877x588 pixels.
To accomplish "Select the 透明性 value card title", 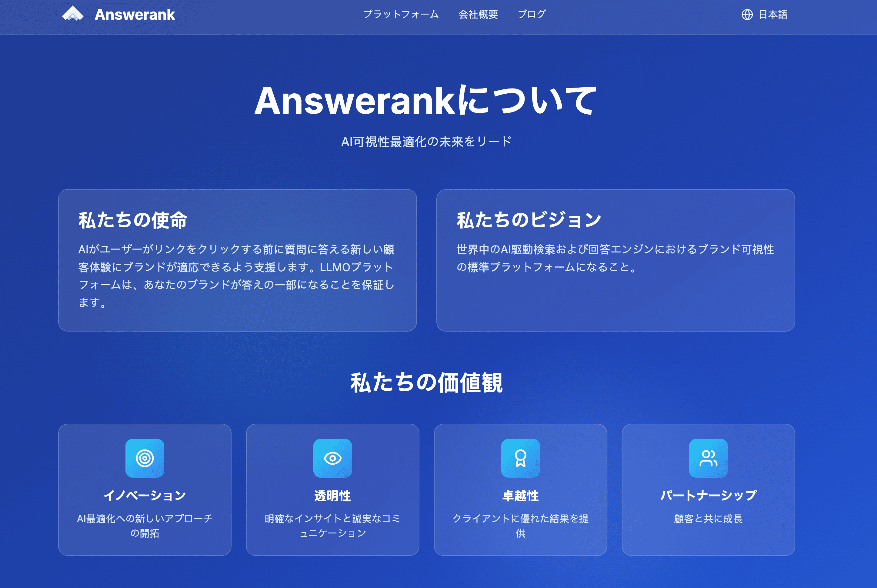I will point(332,496).
